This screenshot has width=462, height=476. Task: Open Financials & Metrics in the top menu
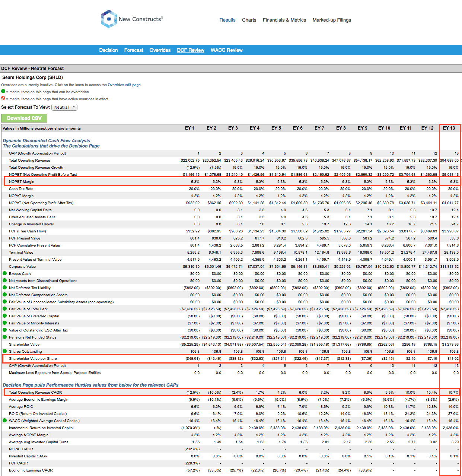(284, 20)
